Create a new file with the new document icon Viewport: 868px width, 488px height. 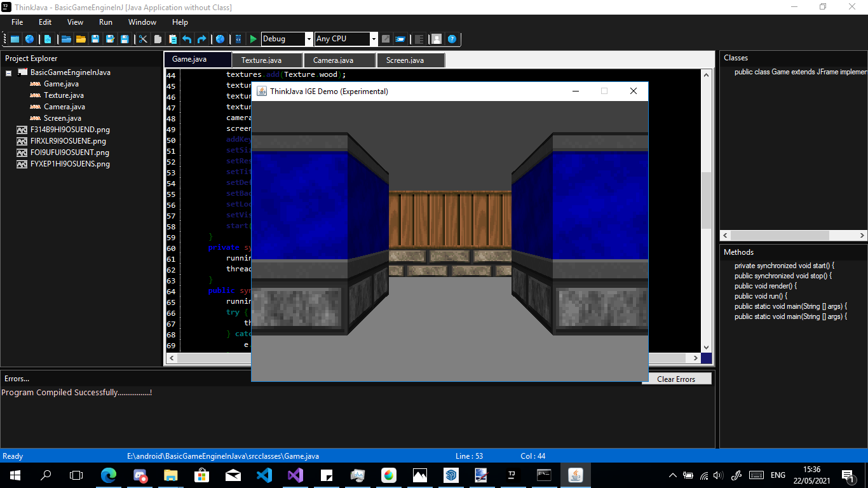click(49, 39)
